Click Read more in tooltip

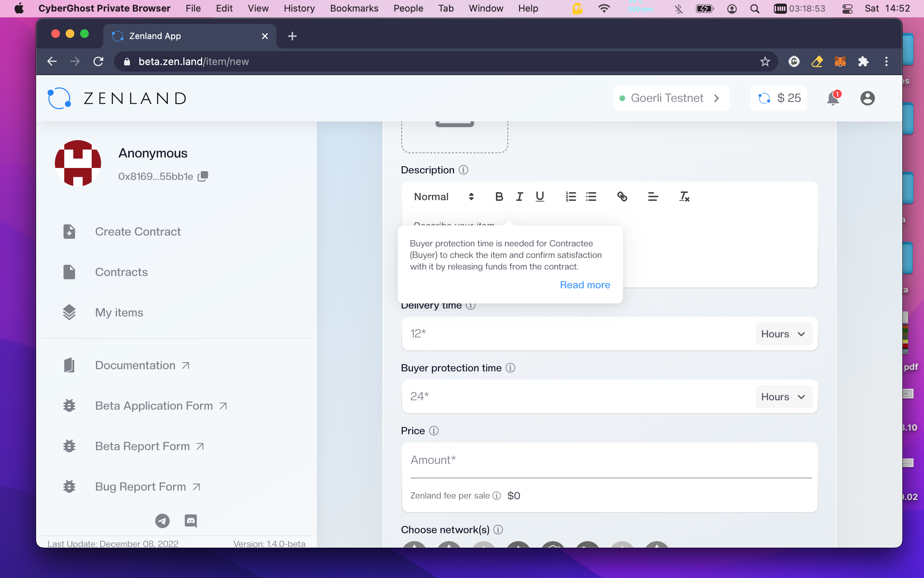[585, 285]
